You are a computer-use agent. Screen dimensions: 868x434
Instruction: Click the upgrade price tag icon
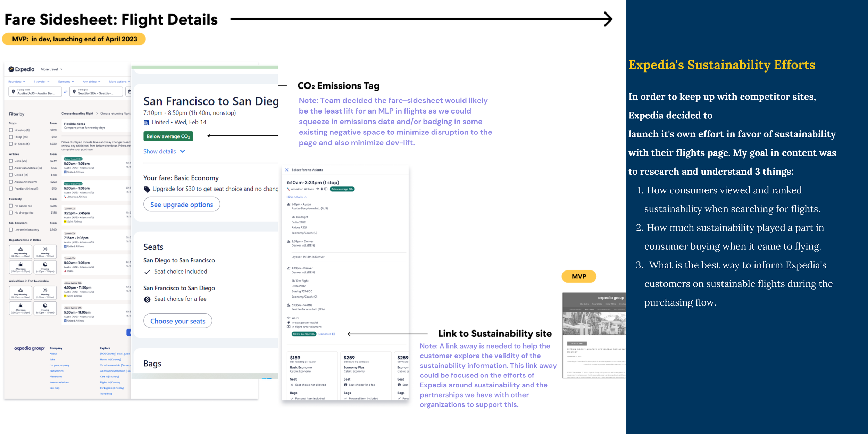[x=147, y=189]
